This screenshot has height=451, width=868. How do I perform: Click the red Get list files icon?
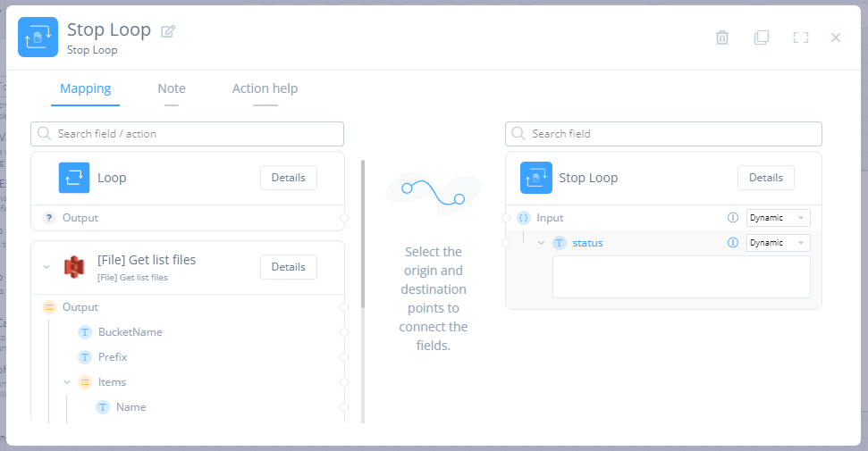tap(74, 267)
